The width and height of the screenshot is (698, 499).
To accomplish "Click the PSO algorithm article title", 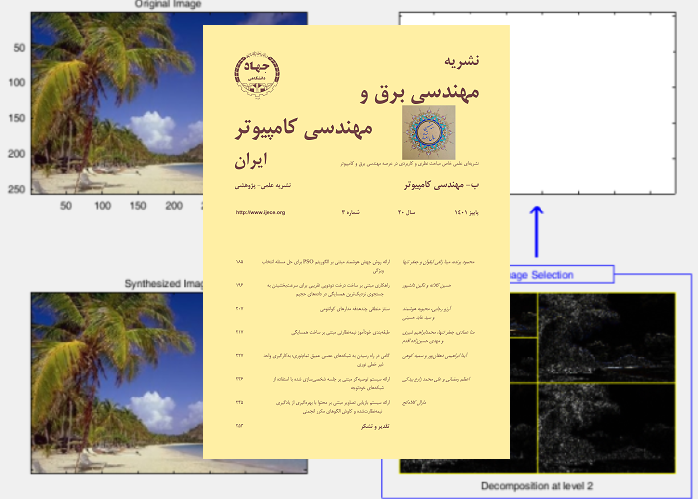I will coord(326,266).
